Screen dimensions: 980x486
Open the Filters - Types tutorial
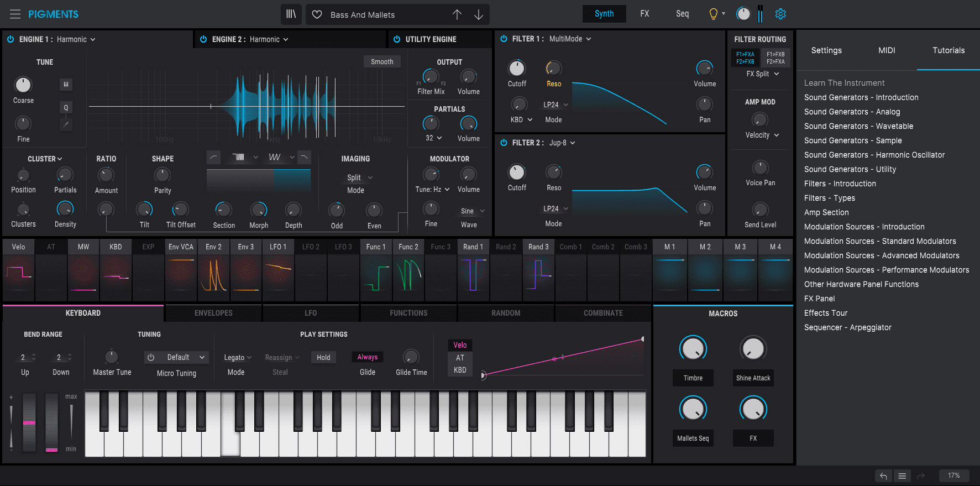coord(829,198)
